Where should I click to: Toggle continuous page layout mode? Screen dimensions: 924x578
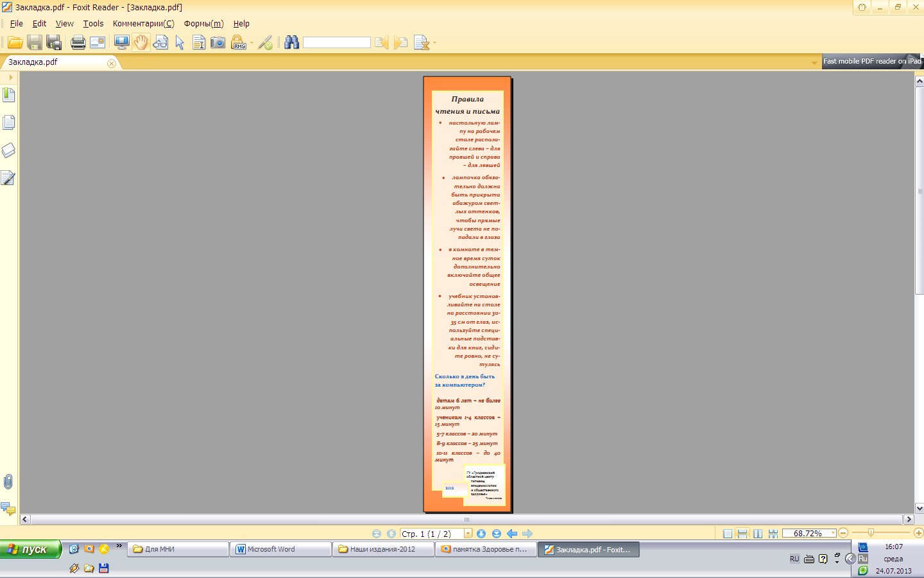tap(742, 534)
